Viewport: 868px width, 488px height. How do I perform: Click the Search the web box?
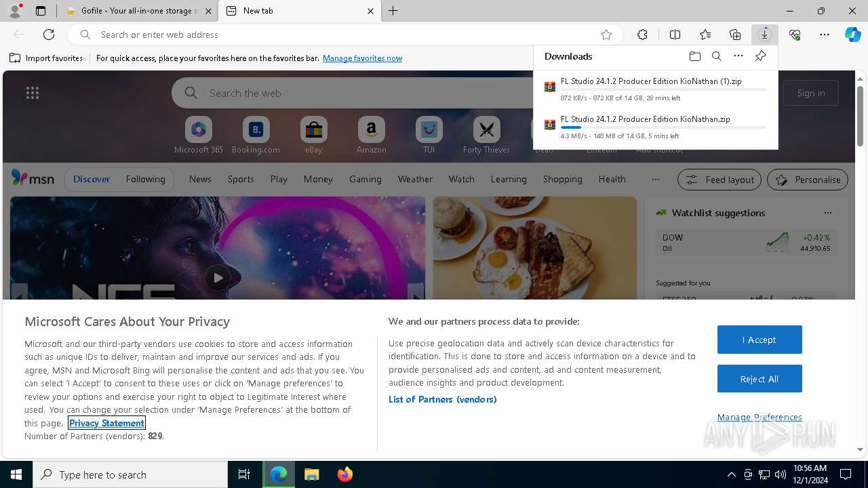(353, 93)
